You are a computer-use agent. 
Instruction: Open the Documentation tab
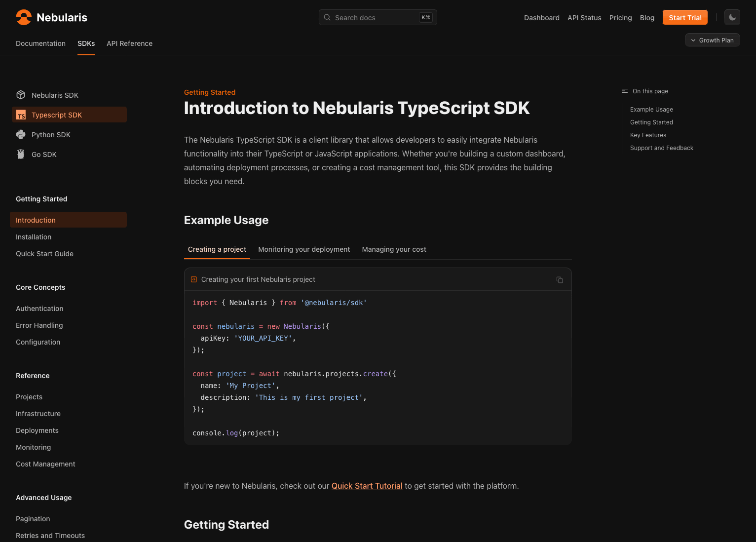(40, 43)
